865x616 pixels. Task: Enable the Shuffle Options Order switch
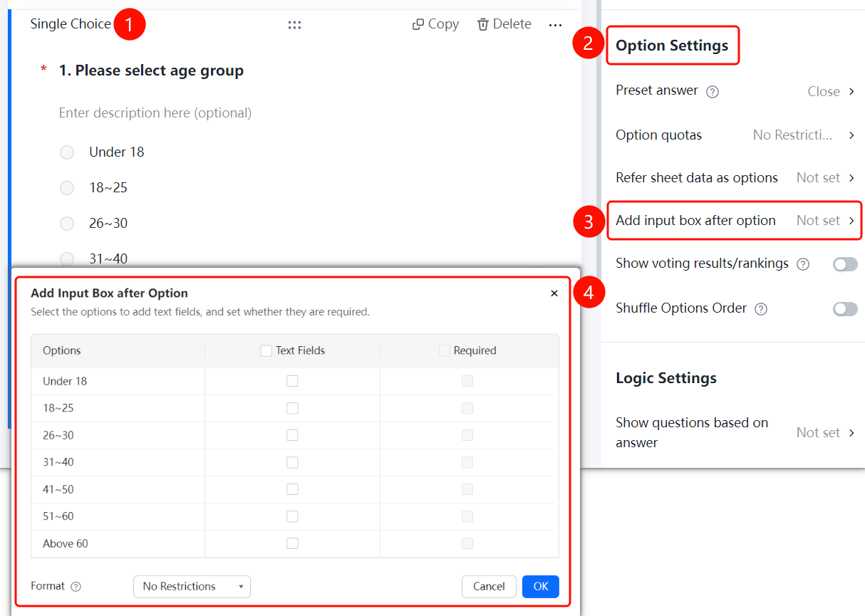click(845, 309)
